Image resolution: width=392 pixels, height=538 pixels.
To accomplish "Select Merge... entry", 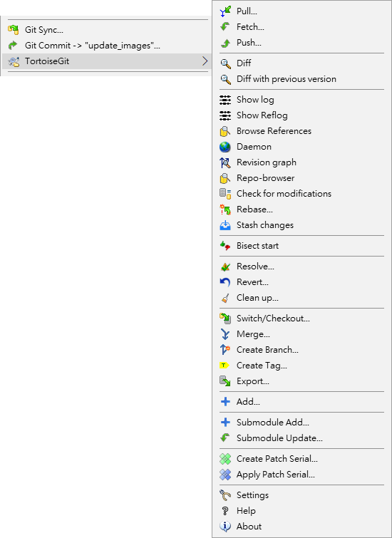I will pos(302,334).
